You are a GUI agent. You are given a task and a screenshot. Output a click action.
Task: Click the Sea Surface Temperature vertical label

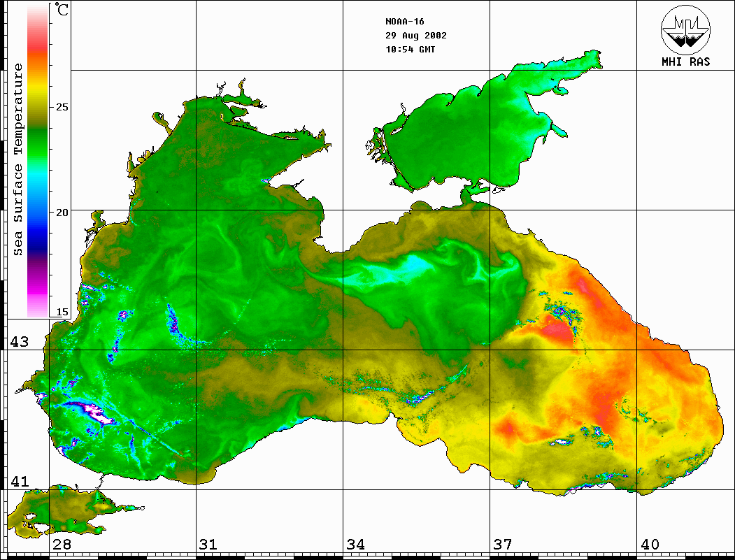[17, 159]
